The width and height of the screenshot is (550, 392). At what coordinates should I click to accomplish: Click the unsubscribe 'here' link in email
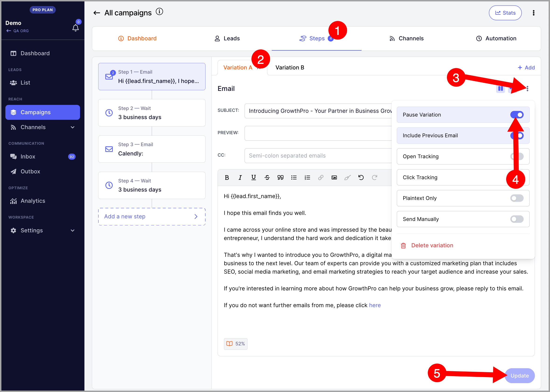pos(375,305)
